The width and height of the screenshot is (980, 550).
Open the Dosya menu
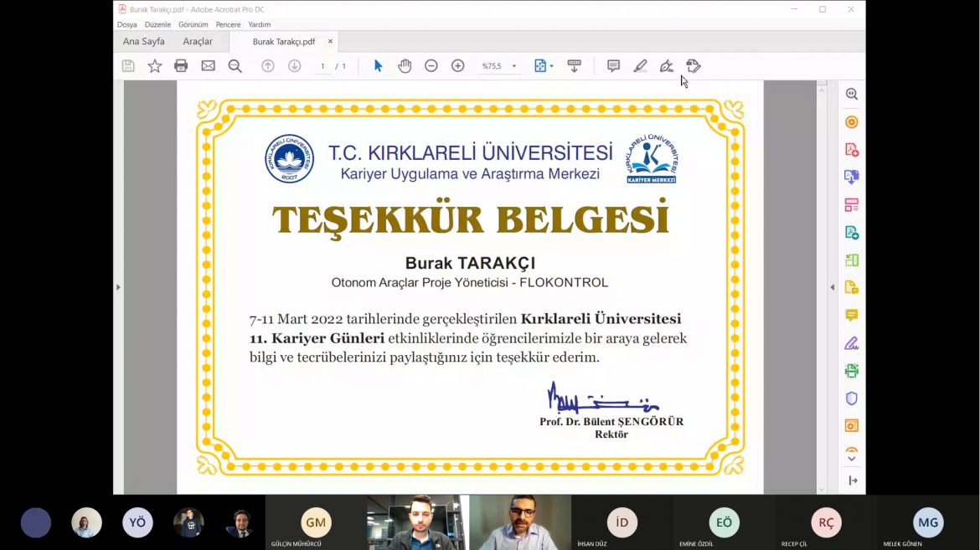tap(126, 24)
